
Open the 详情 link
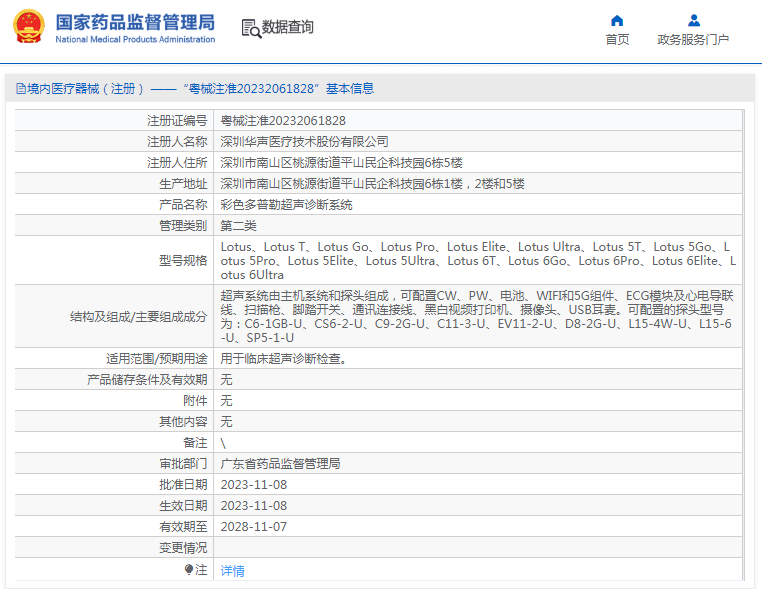click(x=232, y=571)
